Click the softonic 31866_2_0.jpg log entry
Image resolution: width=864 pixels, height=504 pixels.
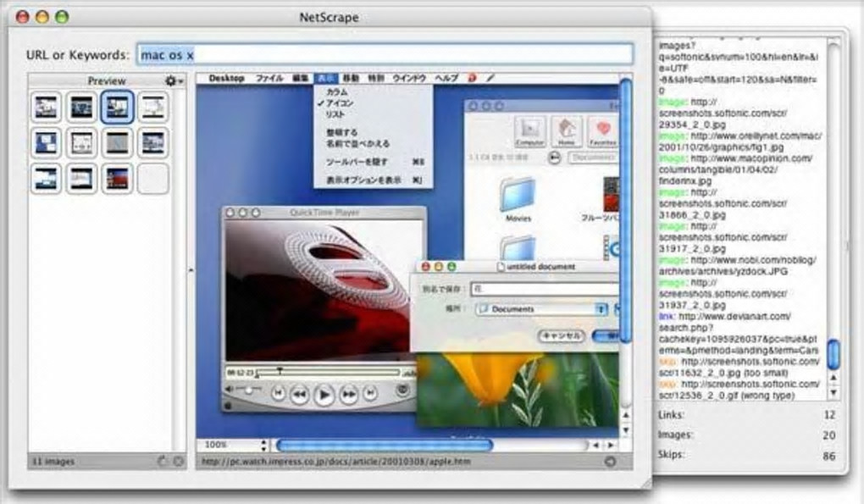point(723,204)
